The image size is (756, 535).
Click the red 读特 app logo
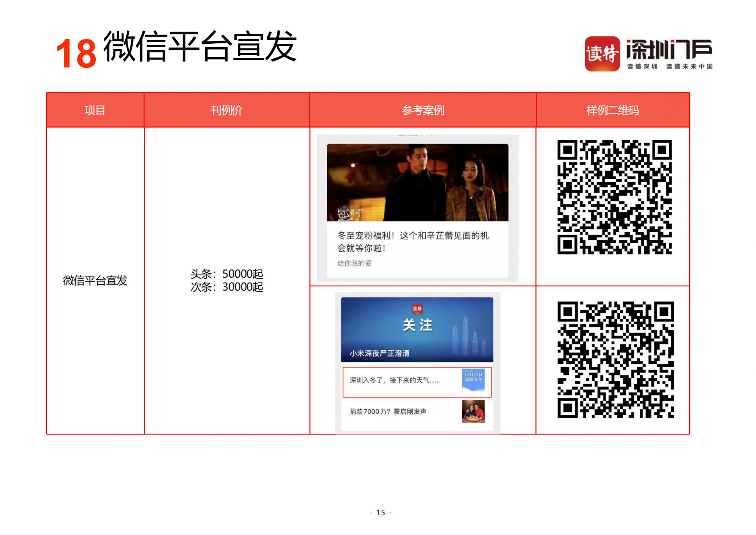point(602,54)
